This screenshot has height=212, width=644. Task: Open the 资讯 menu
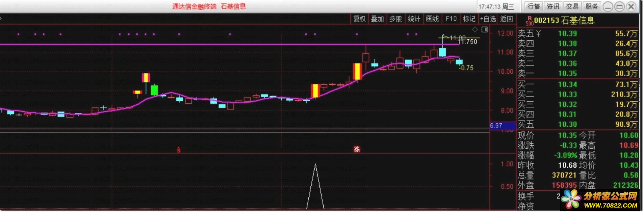click(x=553, y=6)
